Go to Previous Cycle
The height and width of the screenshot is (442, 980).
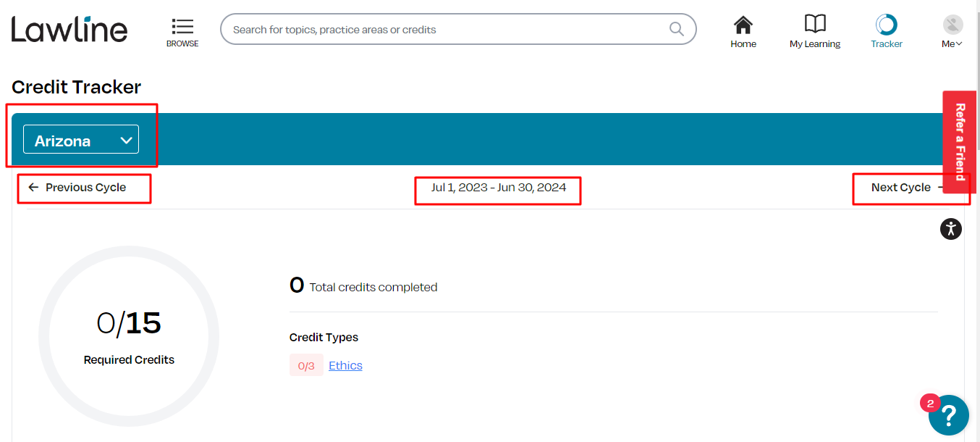click(77, 187)
